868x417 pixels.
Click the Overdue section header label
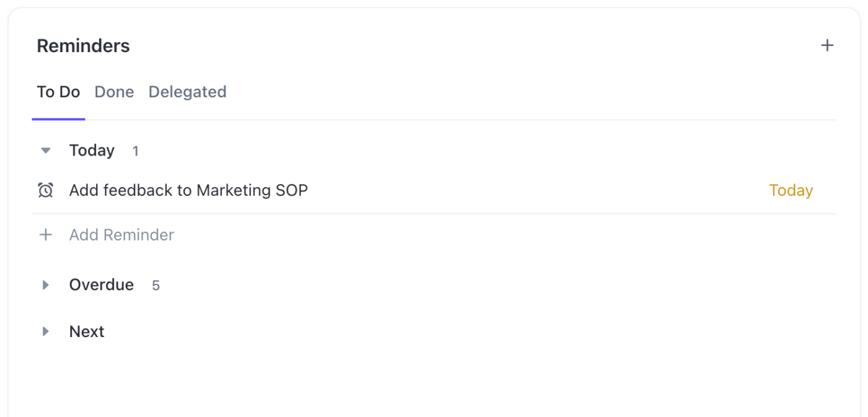coord(101,284)
